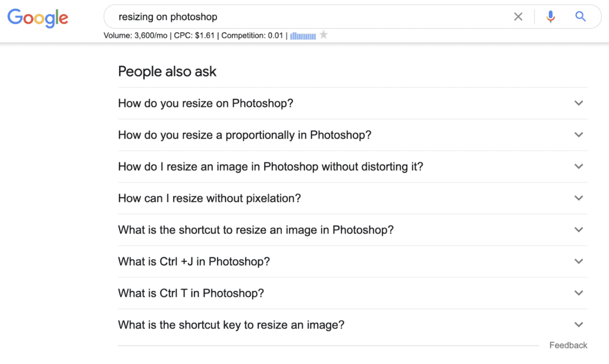This screenshot has width=609, height=364.
Task: Click the Feedback link
Action: point(568,346)
